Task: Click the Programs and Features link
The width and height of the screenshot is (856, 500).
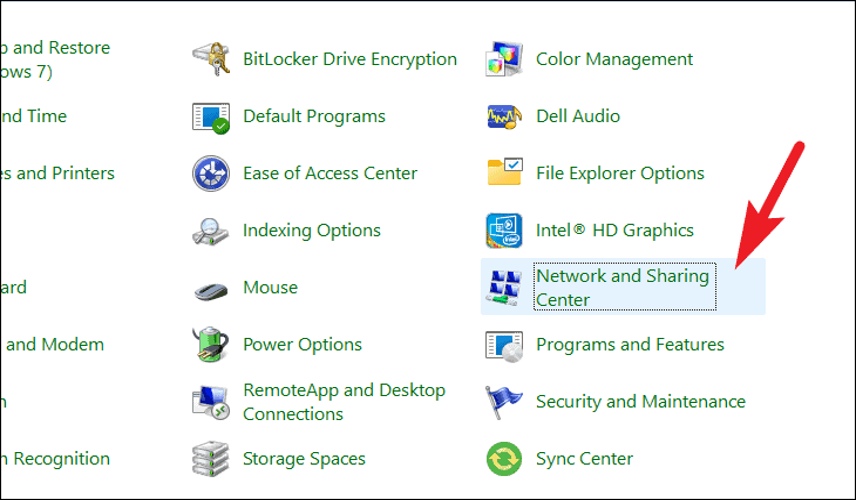Action: tap(630, 345)
